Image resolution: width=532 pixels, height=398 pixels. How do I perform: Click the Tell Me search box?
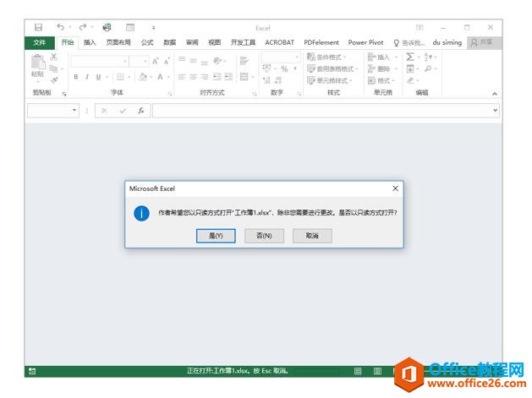(x=409, y=43)
